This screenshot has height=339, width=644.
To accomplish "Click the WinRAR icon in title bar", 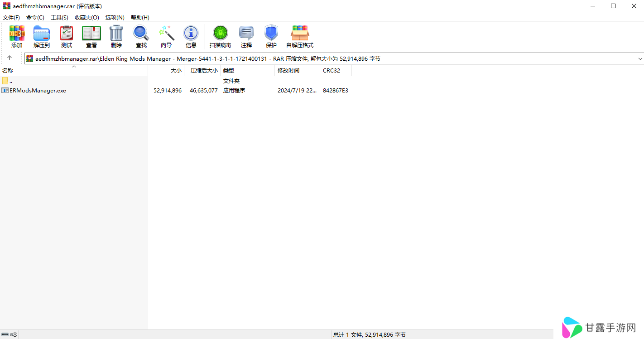I will point(7,6).
